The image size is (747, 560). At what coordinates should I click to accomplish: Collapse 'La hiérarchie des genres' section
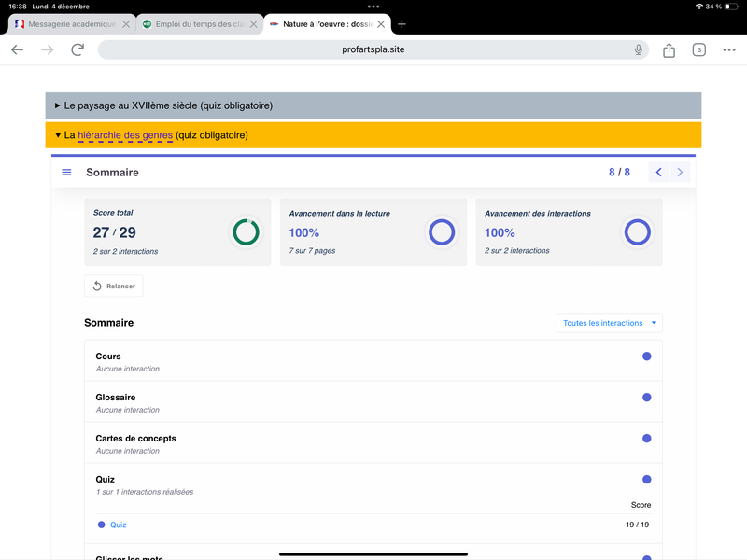click(58, 135)
